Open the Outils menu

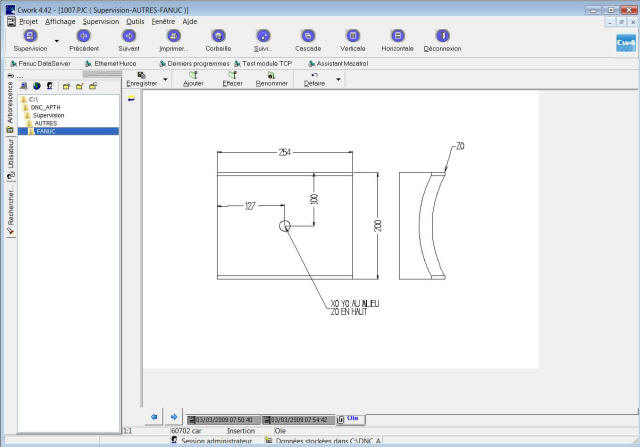click(x=135, y=21)
